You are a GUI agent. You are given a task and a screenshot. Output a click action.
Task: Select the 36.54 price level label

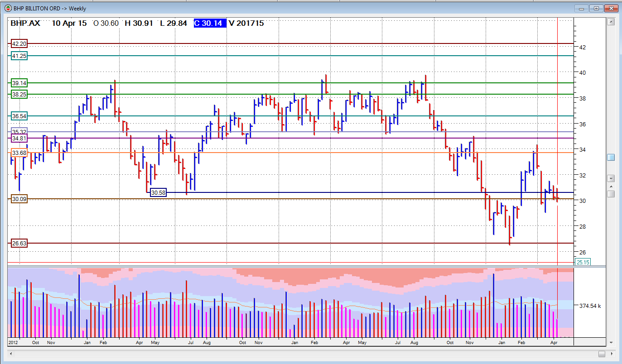click(x=19, y=116)
